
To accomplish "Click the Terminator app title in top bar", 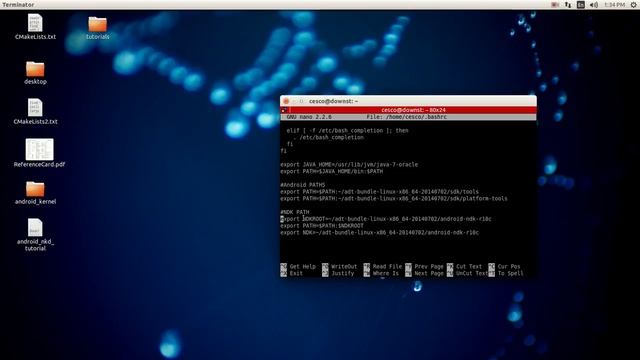I will click(x=18, y=5).
